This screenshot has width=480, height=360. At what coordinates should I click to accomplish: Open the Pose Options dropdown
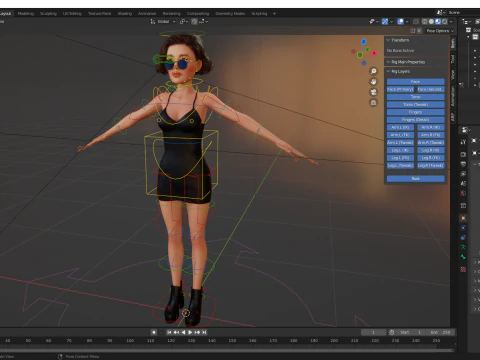tap(440, 31)
